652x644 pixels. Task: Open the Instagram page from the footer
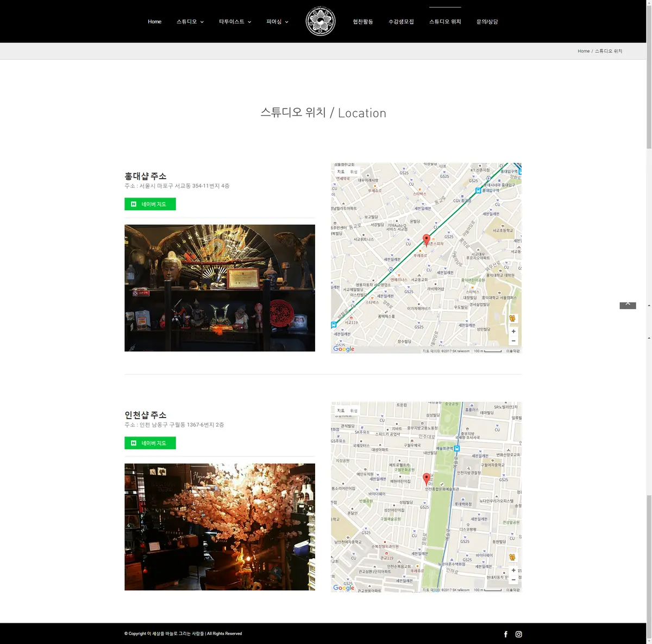pyautogui.click(x=519, y=634)
